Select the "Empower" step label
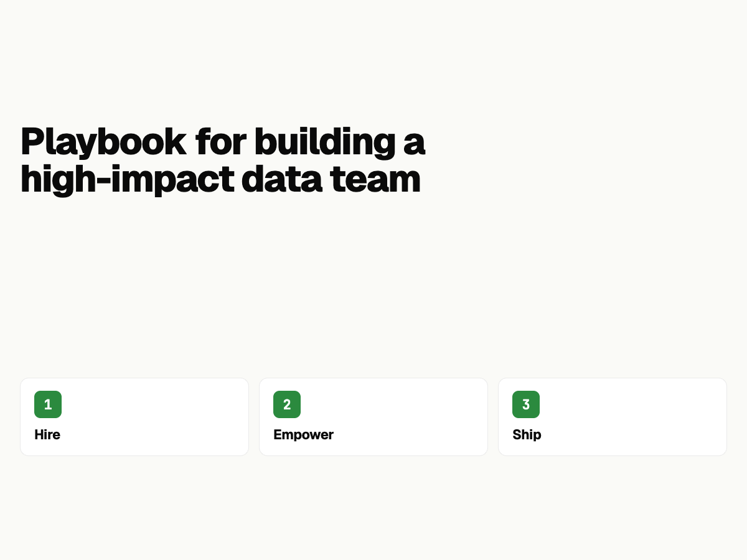Screen dimensions: 747x560 (x=303, y=434)
